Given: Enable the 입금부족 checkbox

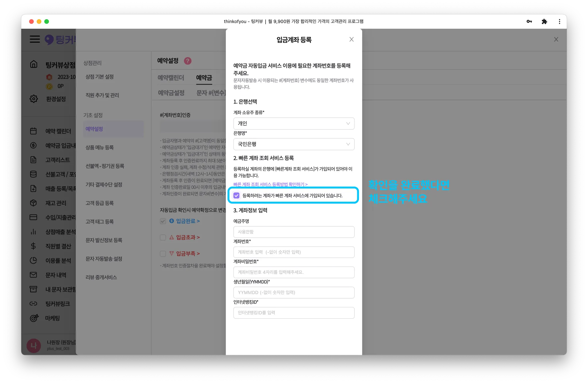Looking at the screenshot, I should point(163,254).
